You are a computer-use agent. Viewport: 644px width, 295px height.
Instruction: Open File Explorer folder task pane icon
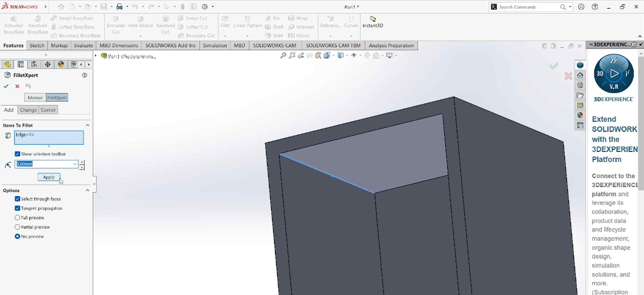580,96
